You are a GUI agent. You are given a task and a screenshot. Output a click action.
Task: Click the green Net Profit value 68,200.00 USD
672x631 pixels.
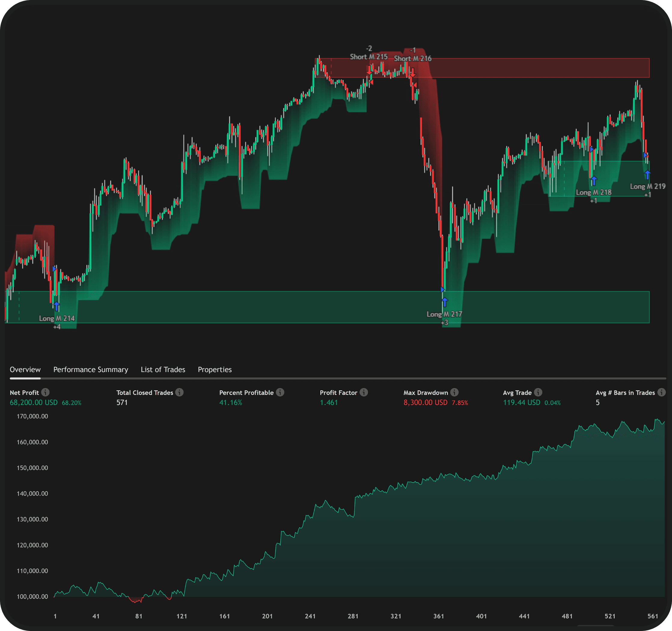point(34,403)
